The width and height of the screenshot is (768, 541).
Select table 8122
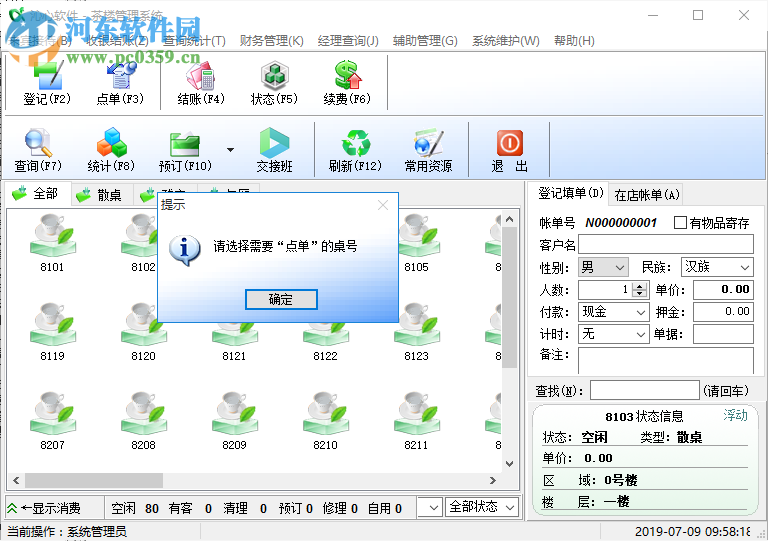[x=326, y=344]
